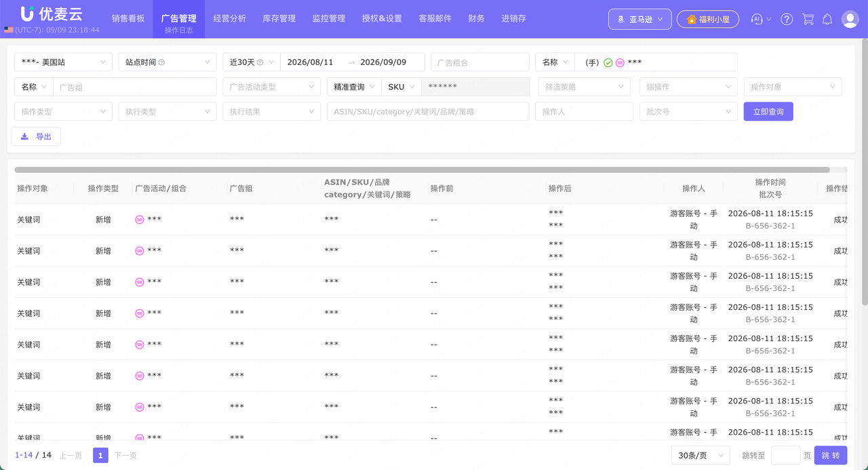Open the 30条/页 page size dropdown
This screenshot has height=470, width=868.
[x=700, y=455]
